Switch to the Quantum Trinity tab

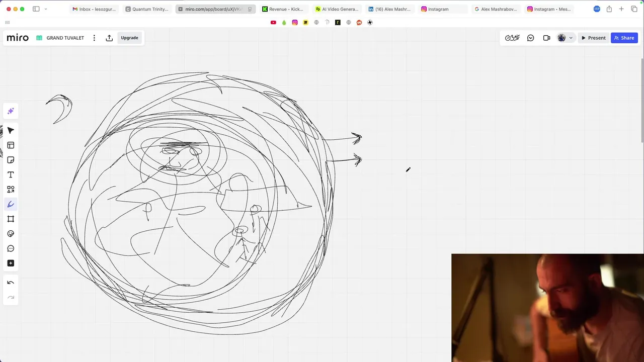[x=147, y=9]
